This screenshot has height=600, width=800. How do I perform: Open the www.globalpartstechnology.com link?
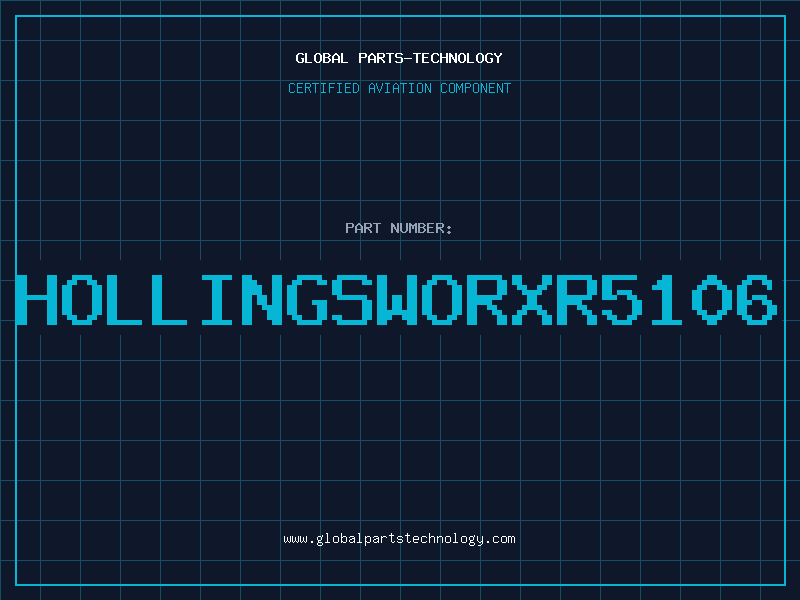399,539
